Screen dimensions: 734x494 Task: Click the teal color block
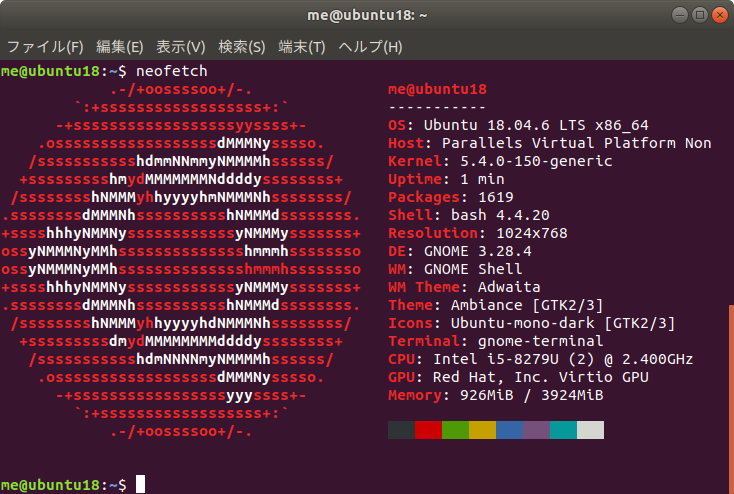pyautogui.click(x=564, y=430)
